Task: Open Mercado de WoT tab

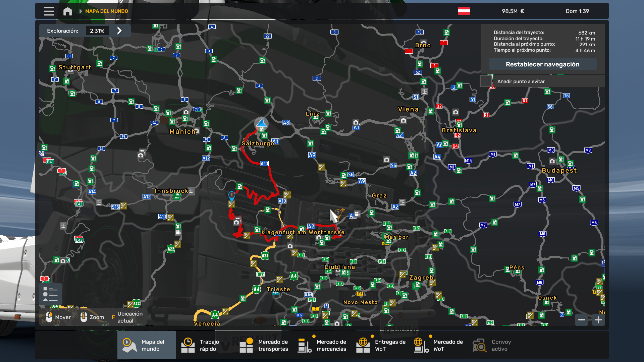Action: 438,345
